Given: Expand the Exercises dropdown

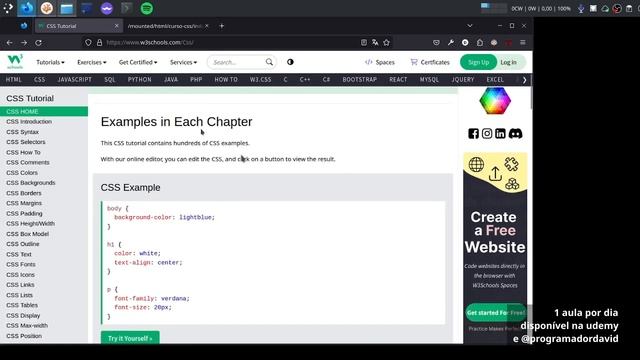Looking at the screenshot, I should point(92,62).
